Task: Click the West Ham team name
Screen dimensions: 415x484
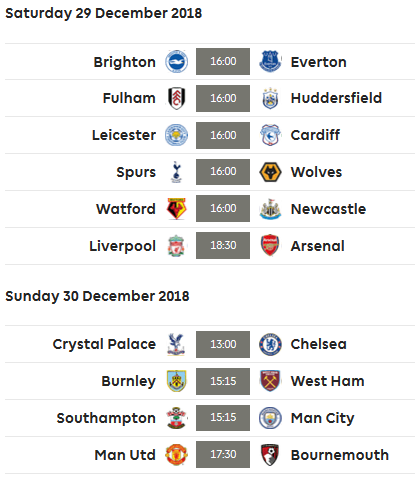Action: pos(328,381)
